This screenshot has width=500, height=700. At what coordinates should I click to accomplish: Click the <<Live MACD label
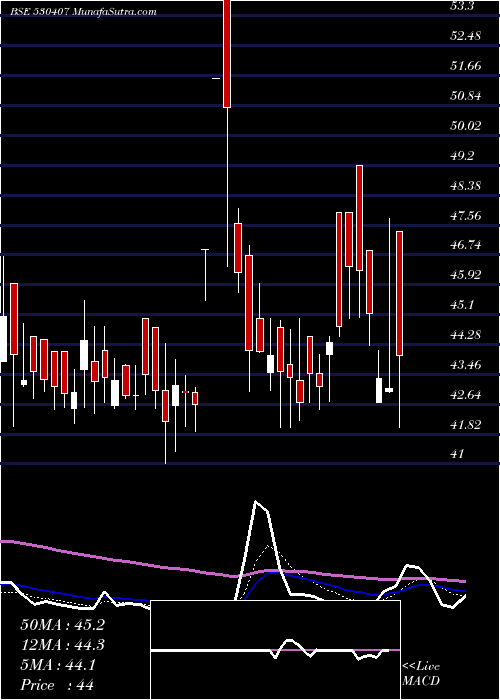click(x=421, y=674)
